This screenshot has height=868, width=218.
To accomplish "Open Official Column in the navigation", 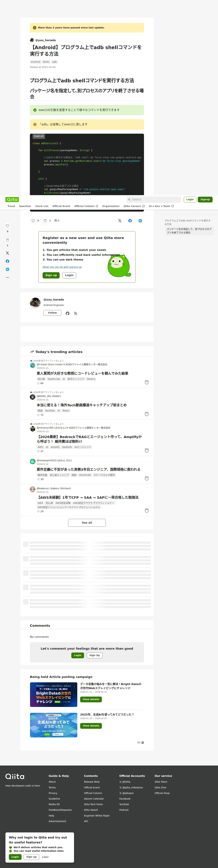I will (86, 206).
